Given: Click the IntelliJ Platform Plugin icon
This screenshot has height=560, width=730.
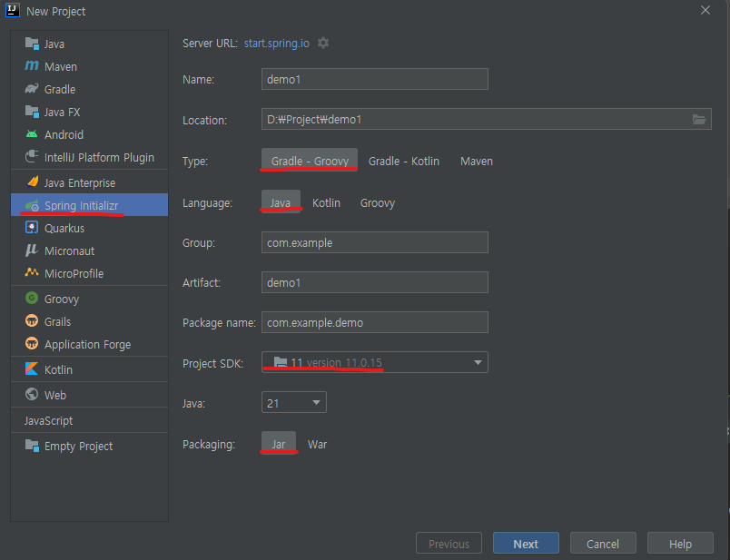Looking at the screenshot, I should (32, 156).
